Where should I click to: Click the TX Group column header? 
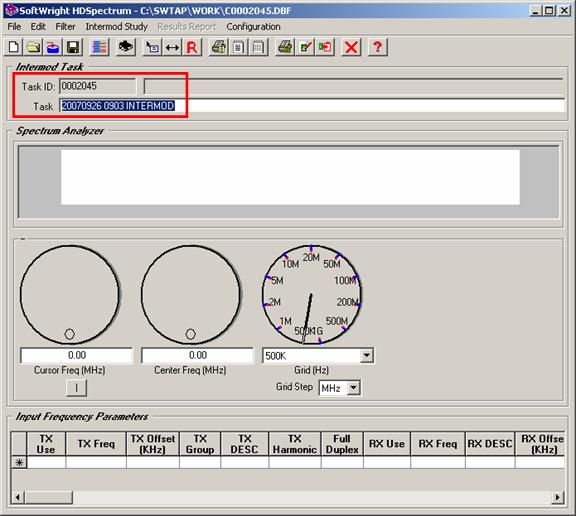coord(200,444)
